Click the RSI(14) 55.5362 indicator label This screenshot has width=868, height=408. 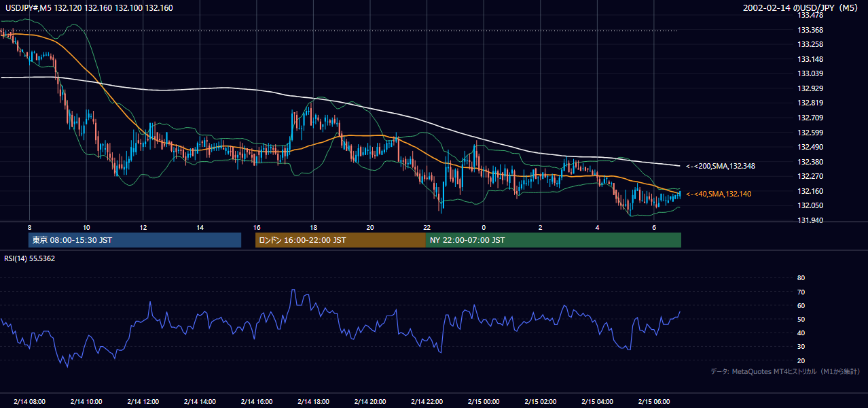tap(30, 258)
